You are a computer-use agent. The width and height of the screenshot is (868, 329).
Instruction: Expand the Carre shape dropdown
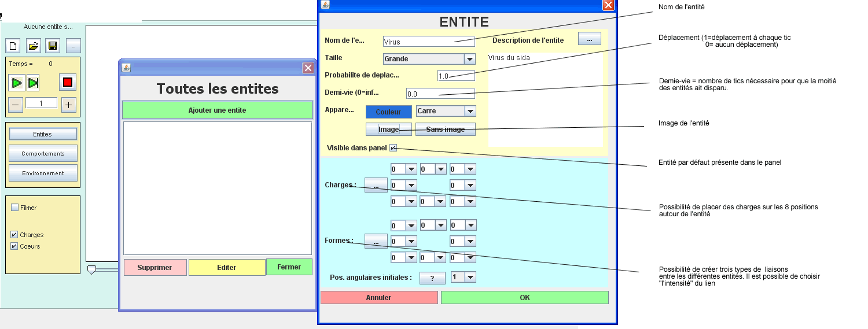(x=470, y=111)
